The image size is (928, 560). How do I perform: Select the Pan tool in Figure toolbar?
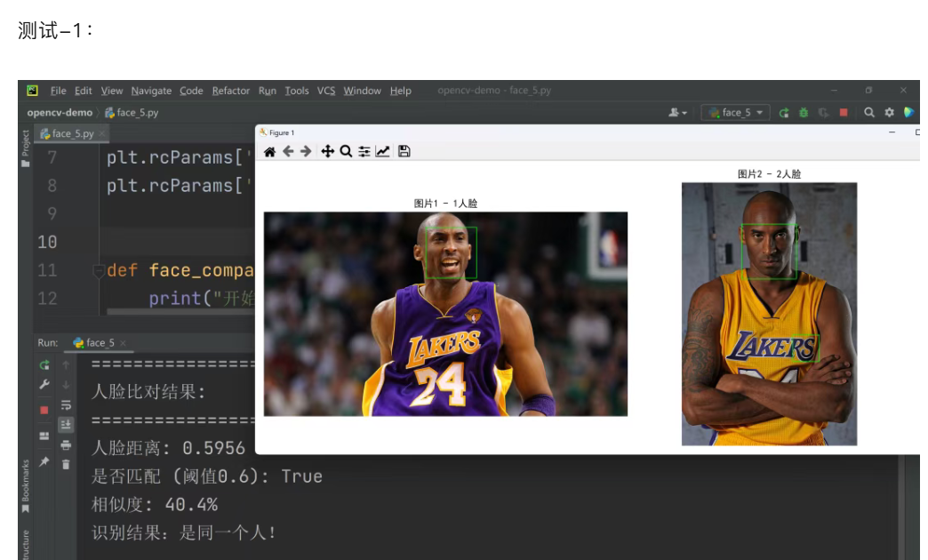pos(327,151)
